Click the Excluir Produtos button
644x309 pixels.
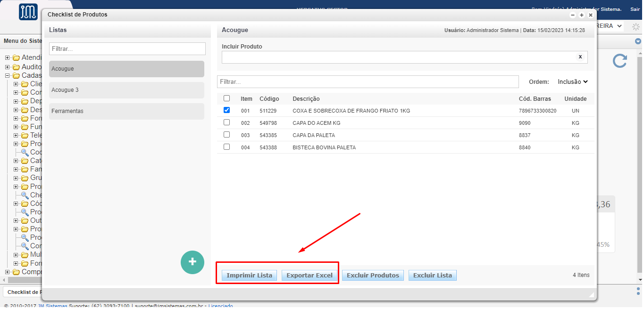click(x=373, y=276)
